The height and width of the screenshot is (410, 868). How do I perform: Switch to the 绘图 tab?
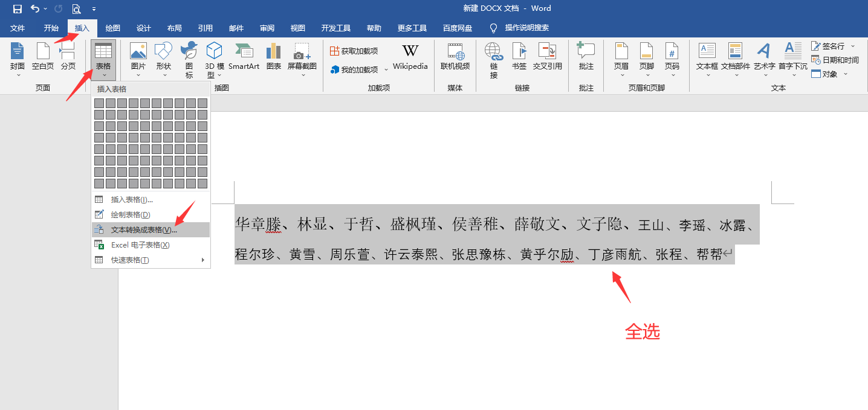[113, 28]
